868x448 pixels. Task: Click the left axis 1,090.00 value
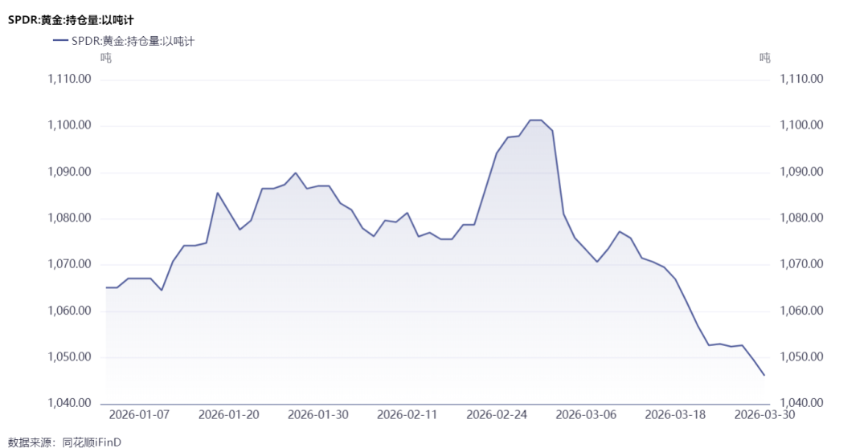69,173
